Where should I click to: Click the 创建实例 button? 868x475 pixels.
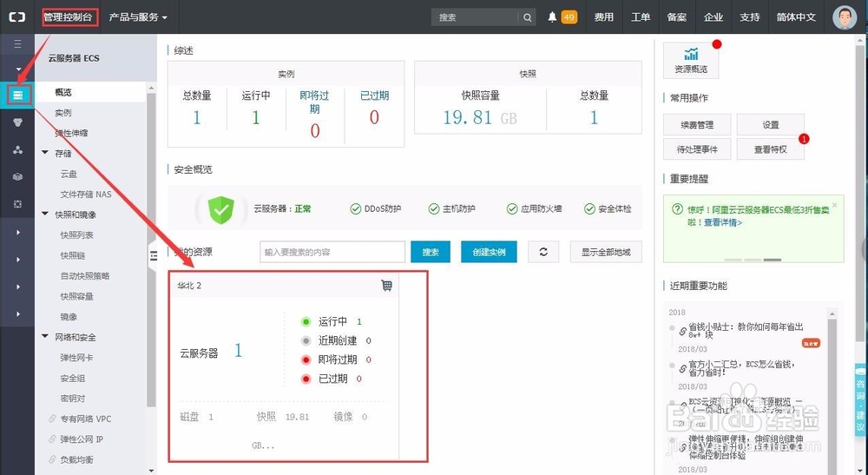489,252
